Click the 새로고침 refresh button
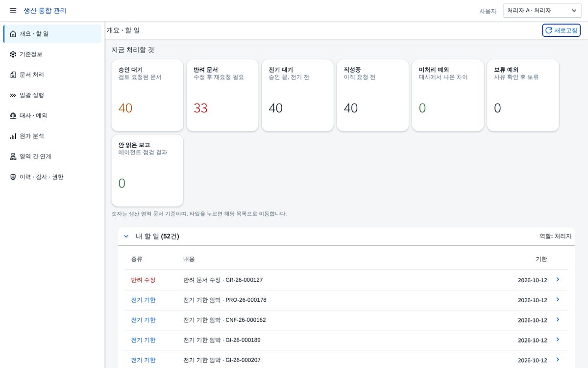 [561, 30]
